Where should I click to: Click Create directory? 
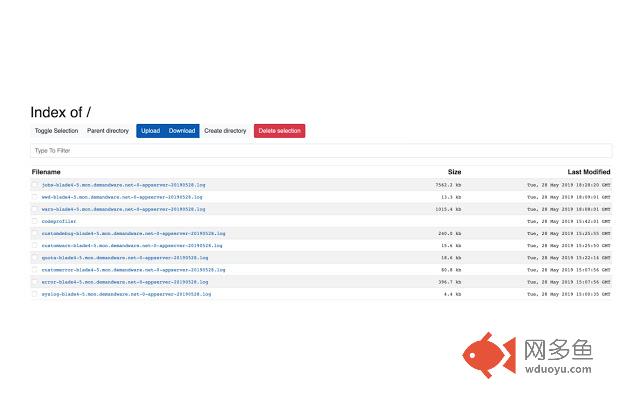[225, 131]
